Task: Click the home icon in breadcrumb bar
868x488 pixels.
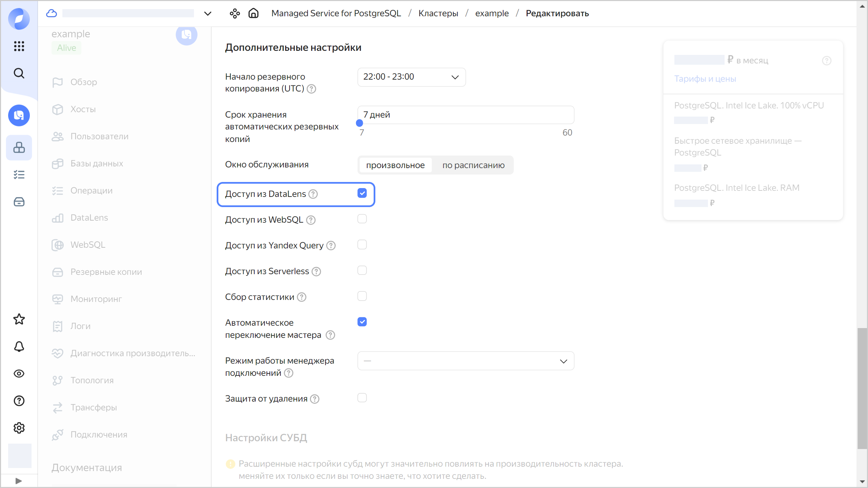Action: click(x=253, y=14)
